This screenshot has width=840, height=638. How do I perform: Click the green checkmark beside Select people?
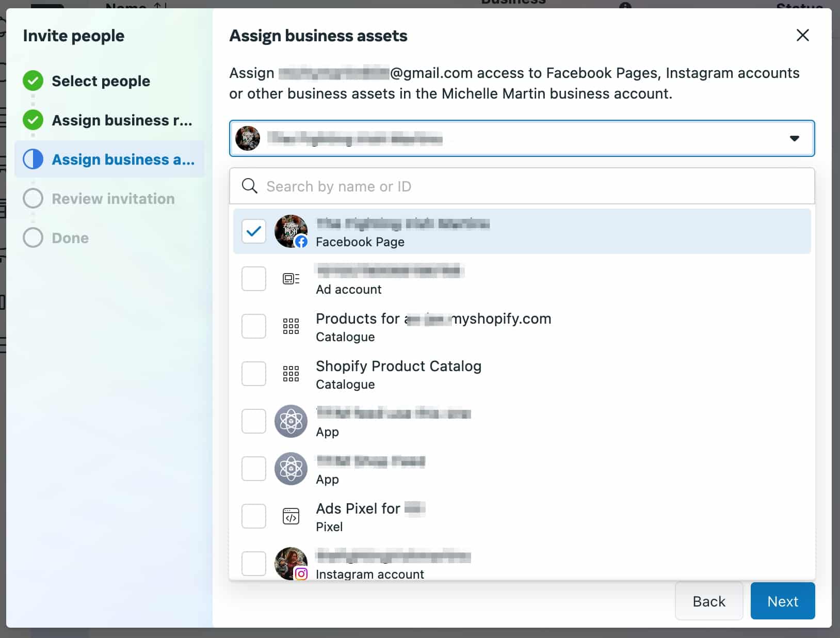point(33,81)
